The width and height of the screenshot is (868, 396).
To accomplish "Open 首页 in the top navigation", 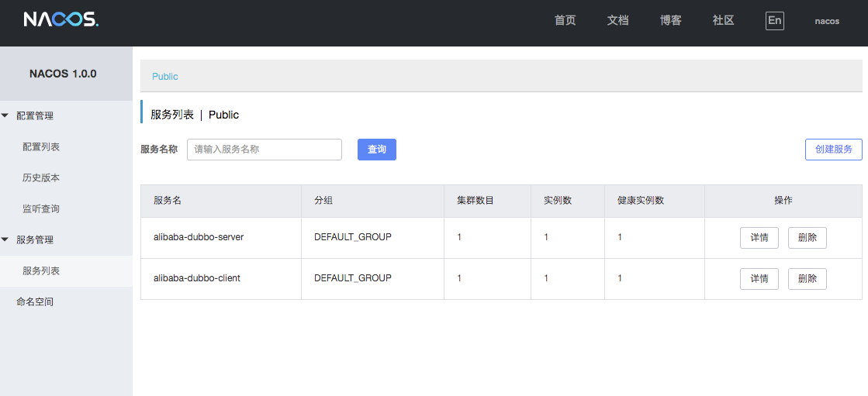I will [565, 21].
